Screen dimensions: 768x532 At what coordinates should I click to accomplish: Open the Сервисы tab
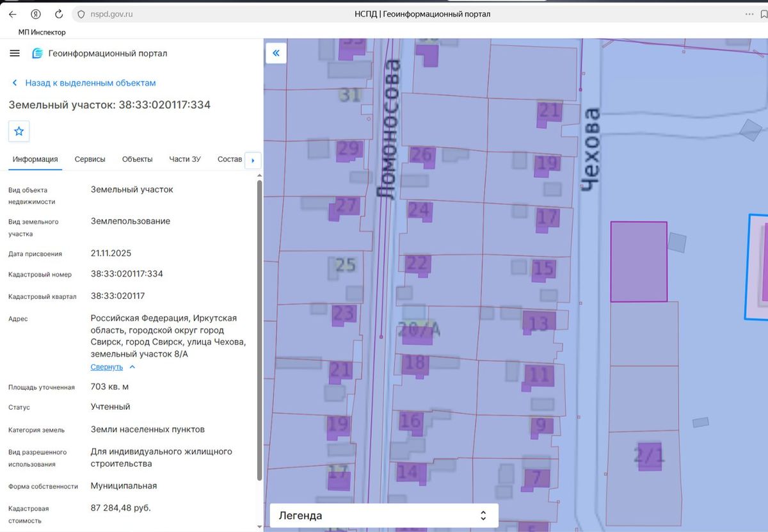coord(90,159)
